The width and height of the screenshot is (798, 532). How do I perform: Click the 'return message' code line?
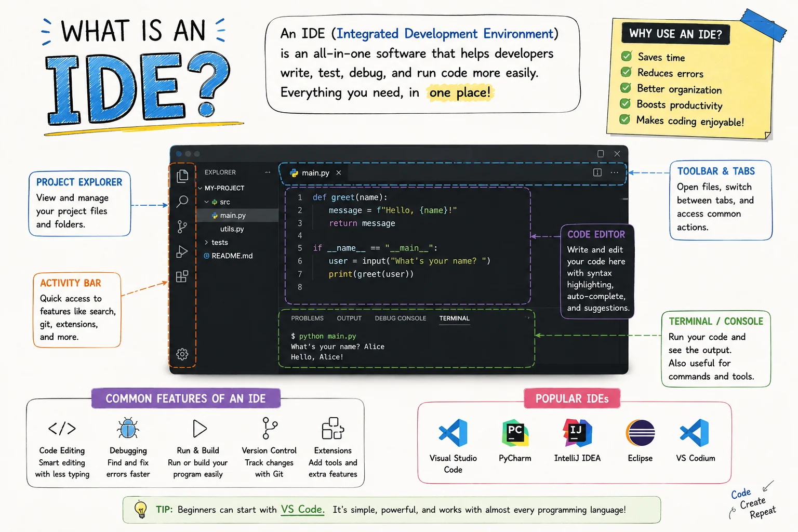click(x=362, y=223)
